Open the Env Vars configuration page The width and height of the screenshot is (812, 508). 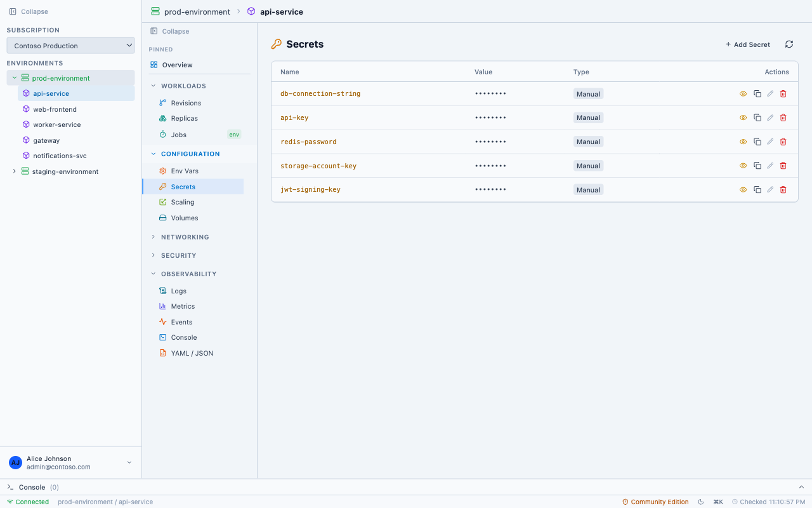[162, 170]
